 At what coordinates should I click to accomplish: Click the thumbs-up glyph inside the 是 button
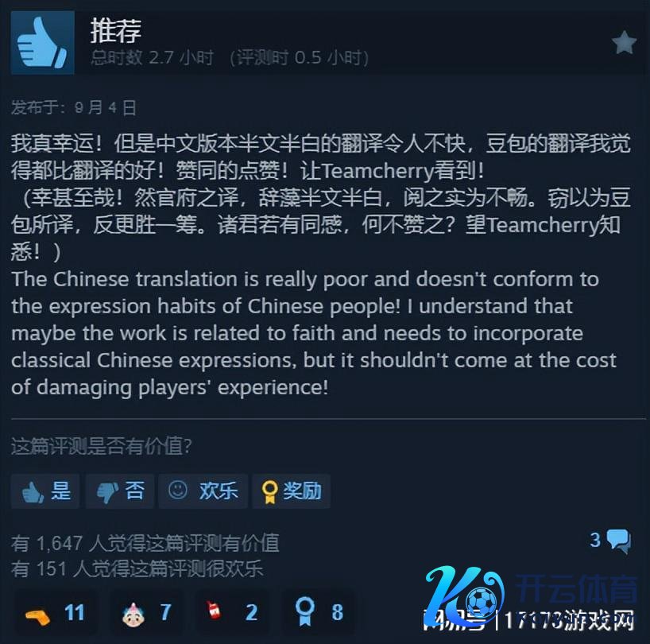click(x=33, y=492)
